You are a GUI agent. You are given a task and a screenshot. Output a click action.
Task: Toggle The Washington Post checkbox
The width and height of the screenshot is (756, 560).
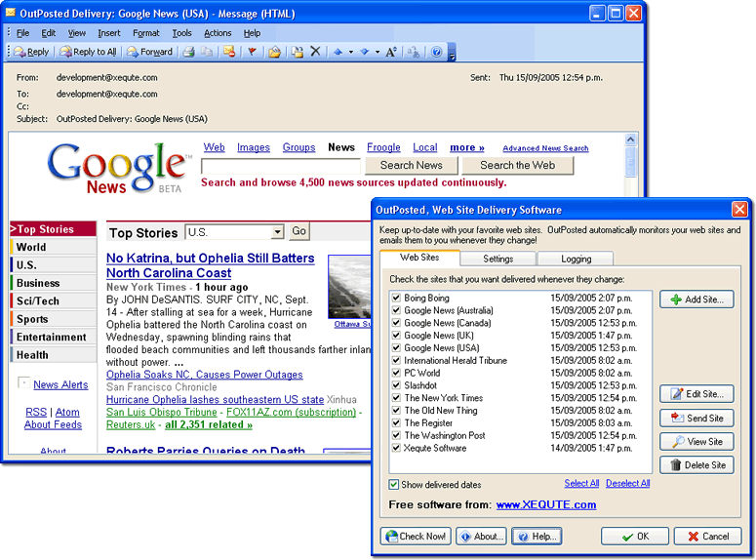396,435
